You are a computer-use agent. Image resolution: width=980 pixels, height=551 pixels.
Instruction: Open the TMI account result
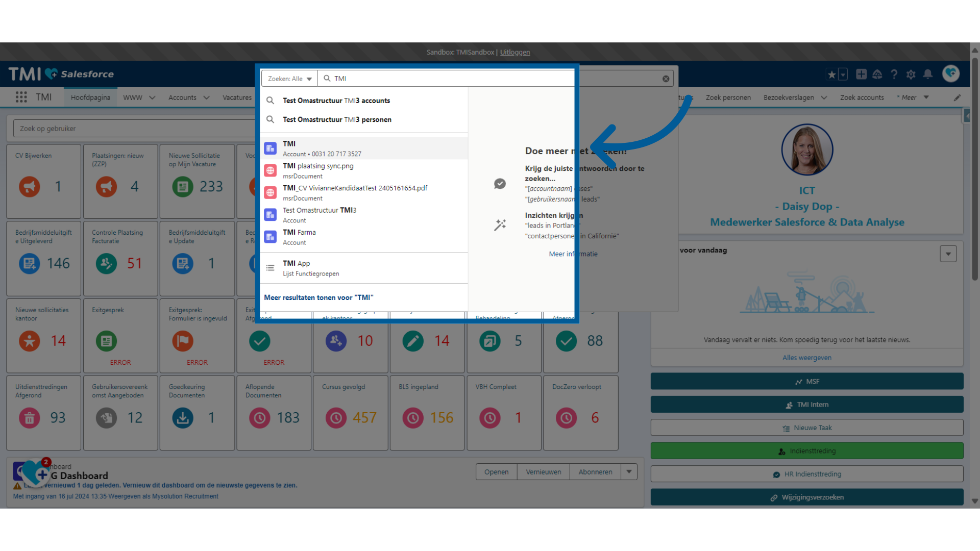tap(364, 148)
